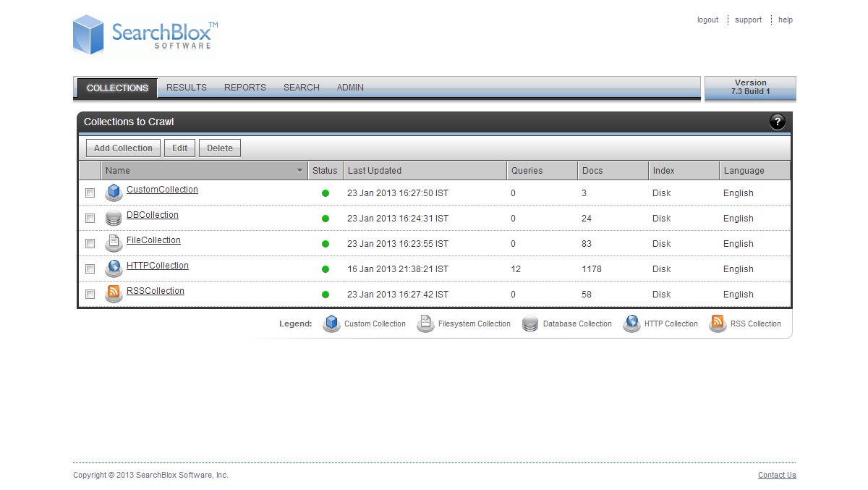Click the 83 docs value for FileCollection

pyautogui.click(x=587, y=244)
